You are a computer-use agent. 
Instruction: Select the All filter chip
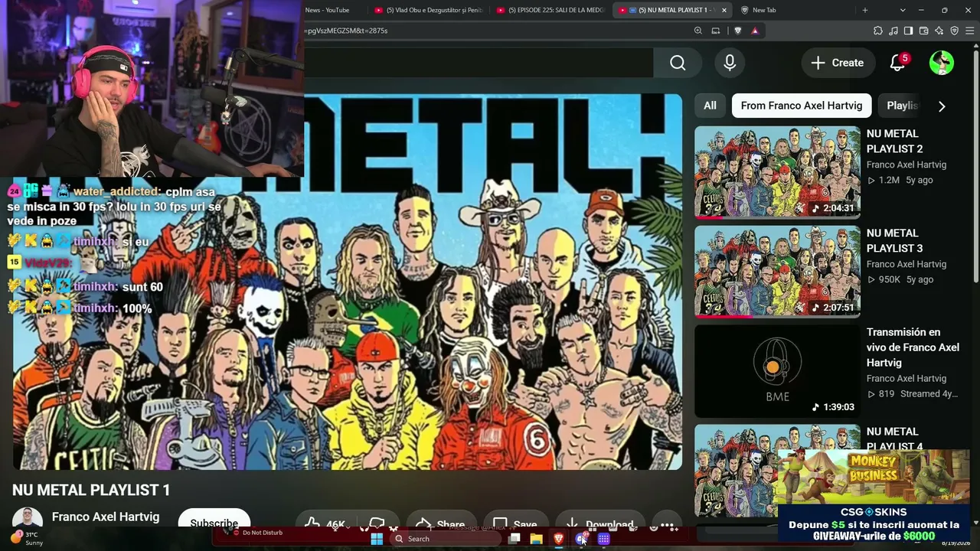pos(710,106)
